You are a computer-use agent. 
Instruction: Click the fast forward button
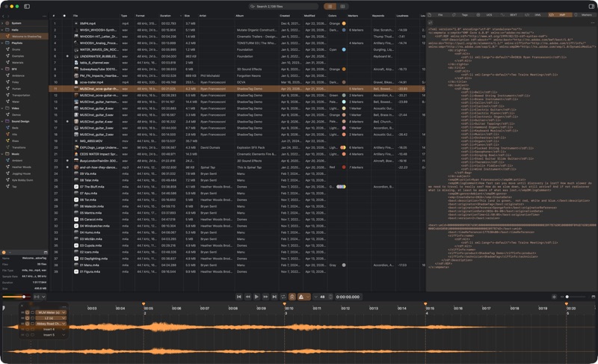click(265, 297)
